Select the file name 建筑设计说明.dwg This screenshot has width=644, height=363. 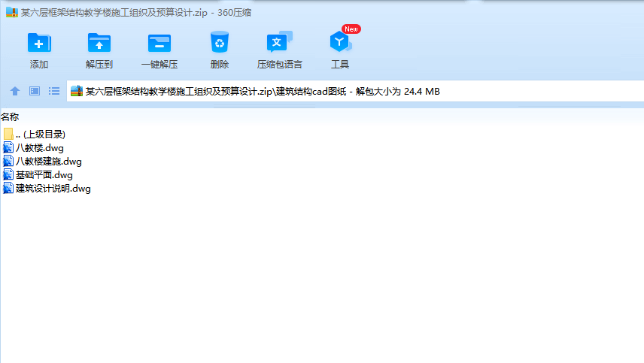53,189
